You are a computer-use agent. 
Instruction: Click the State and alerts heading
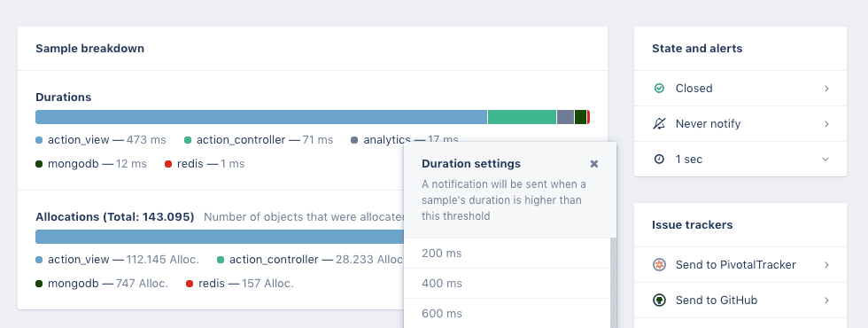click(697, 48)
